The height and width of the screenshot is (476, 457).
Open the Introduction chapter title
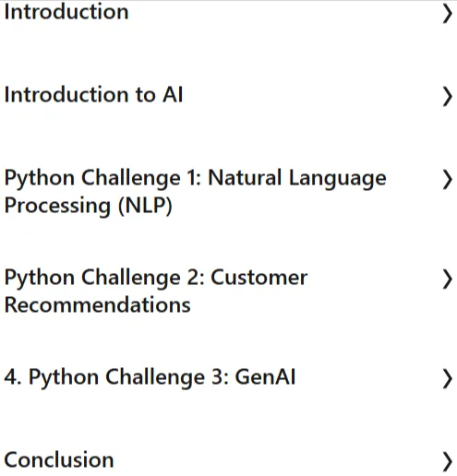click(x=66, y=12)
